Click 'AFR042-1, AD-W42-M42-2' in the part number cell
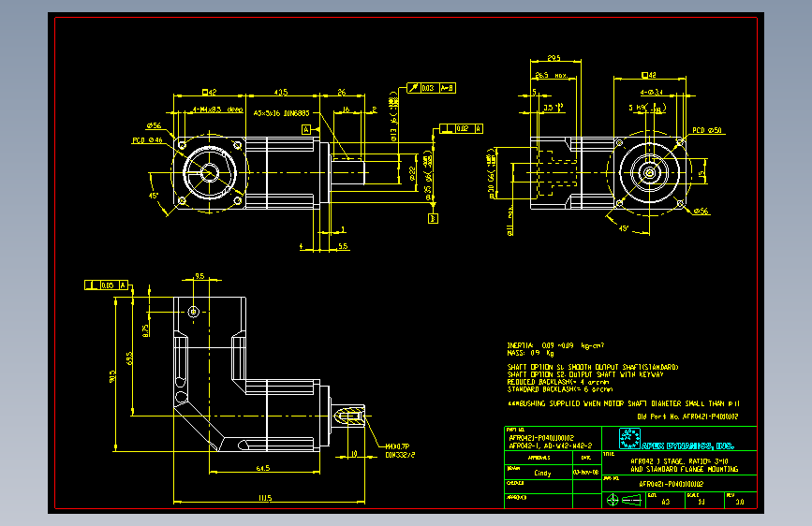812x526 pixels. [551, 446]
